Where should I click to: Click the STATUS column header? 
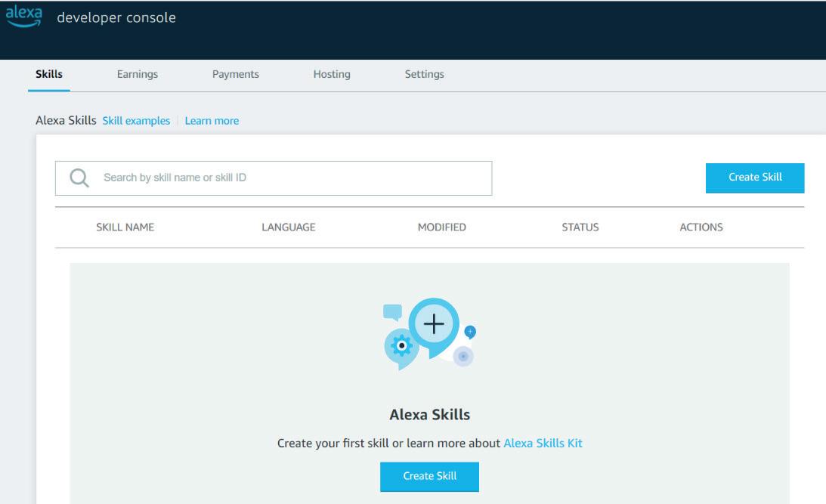pos(580,227)
